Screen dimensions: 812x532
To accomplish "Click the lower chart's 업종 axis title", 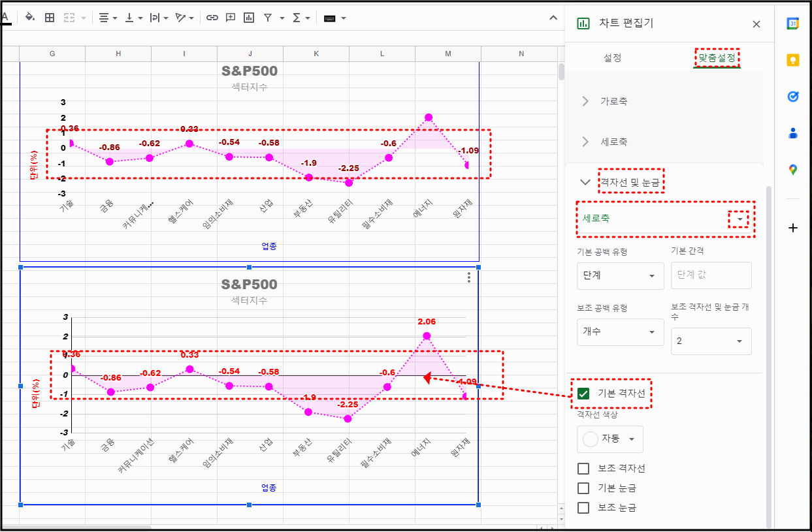I will click(x=268, y=487).
